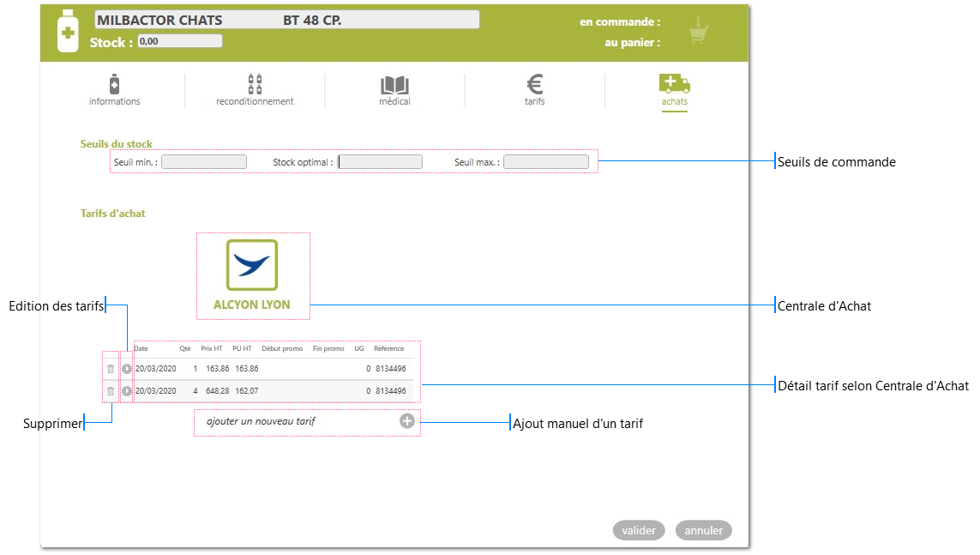Click the plus icon to add tariff
Viewport: 980px width, 555px height.
click(x=407, y=421)
